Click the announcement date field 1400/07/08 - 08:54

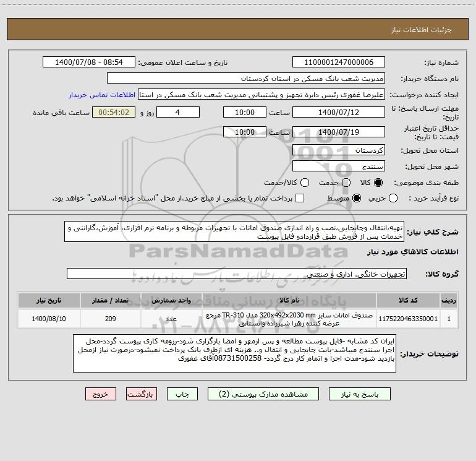(x=89, y=62)
